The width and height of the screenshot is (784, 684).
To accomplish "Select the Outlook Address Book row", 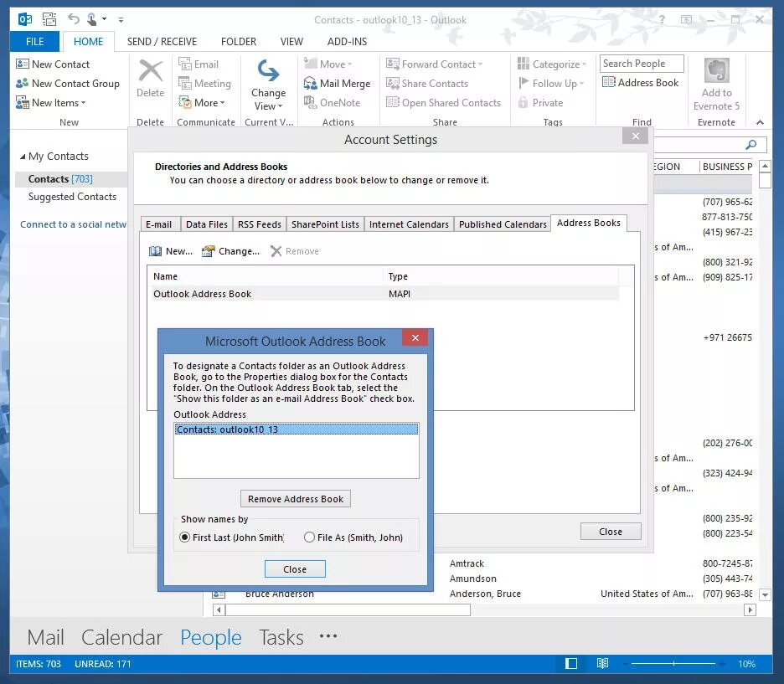I will click(x=384, y=294).
